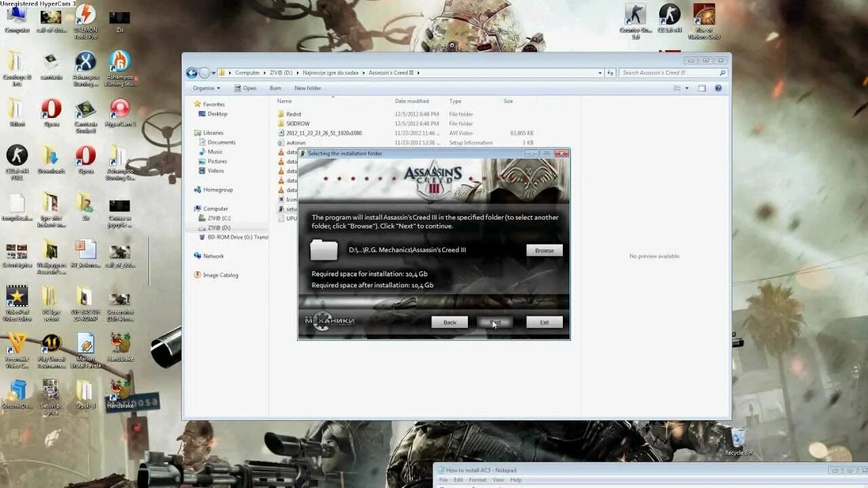Click the refresh button beside the address bar
This screenshot has width=868, height=488.
[x=610, y=73]
